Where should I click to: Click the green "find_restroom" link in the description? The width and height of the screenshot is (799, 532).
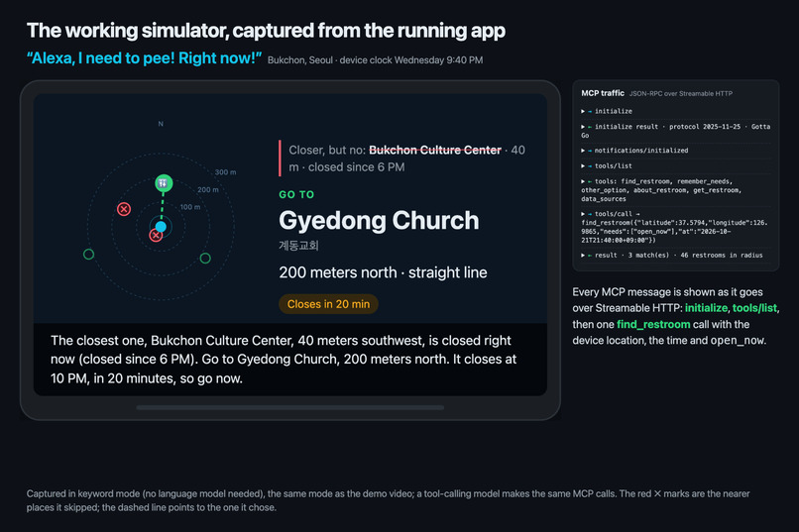[653, 324]
